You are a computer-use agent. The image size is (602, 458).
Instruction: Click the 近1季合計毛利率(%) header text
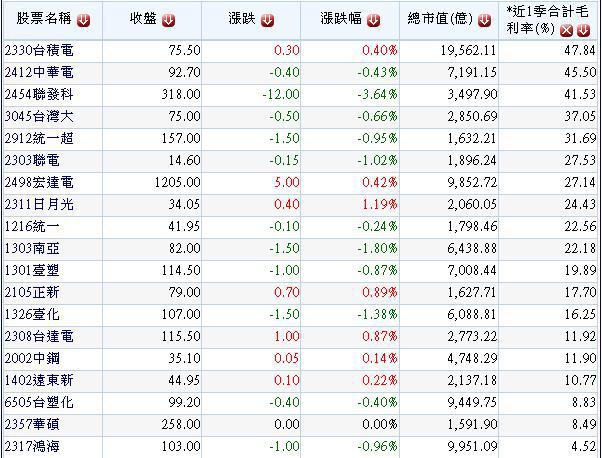pos(547,20)
